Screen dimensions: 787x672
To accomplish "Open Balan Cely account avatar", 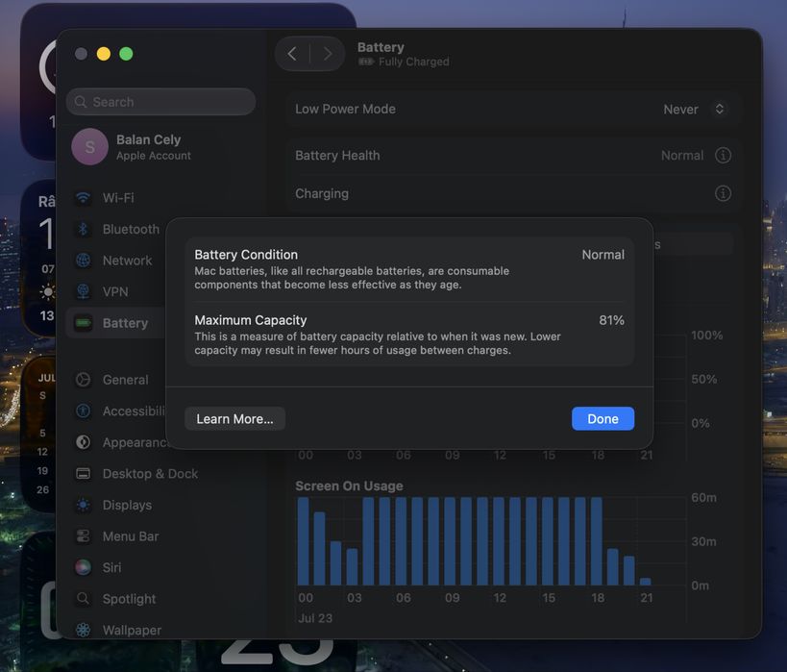I will tap(89, 147).
